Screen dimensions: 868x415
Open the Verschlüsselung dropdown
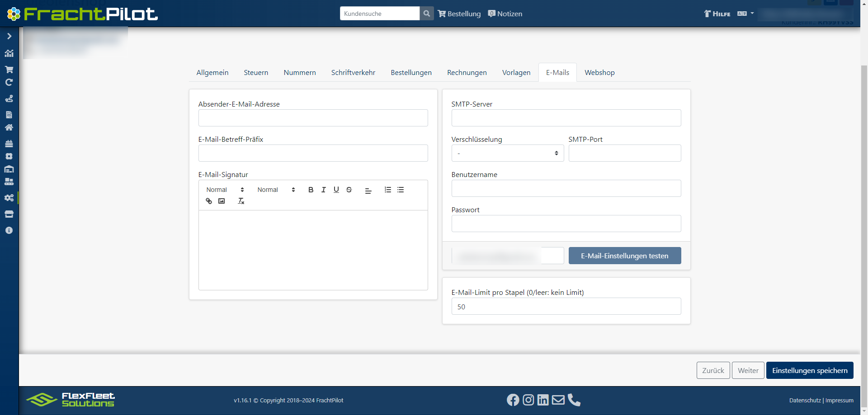(x=508, y=153)
